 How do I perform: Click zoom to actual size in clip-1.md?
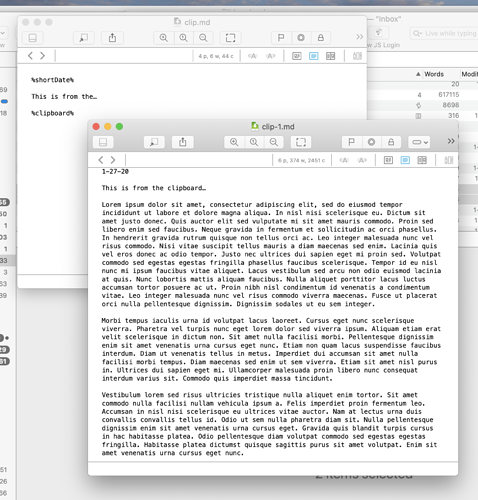click(254, 142)
